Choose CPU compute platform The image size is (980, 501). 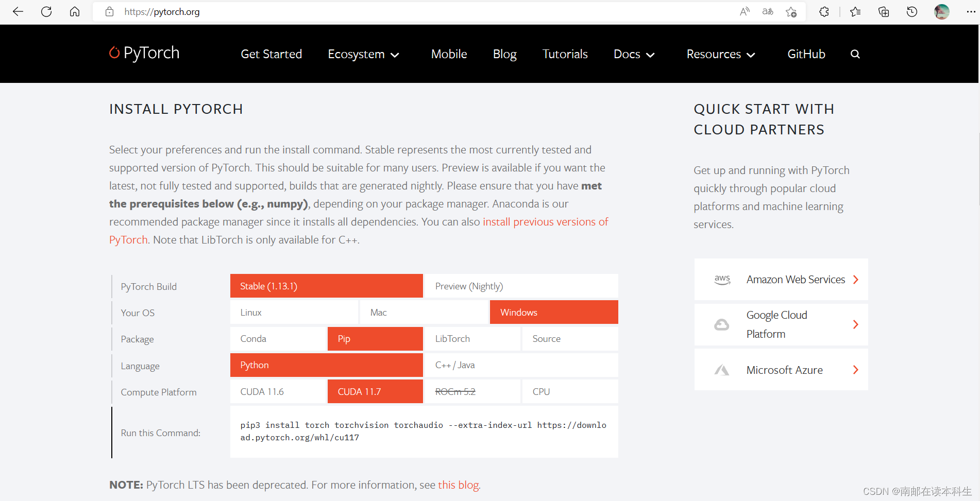coord(570,391)
